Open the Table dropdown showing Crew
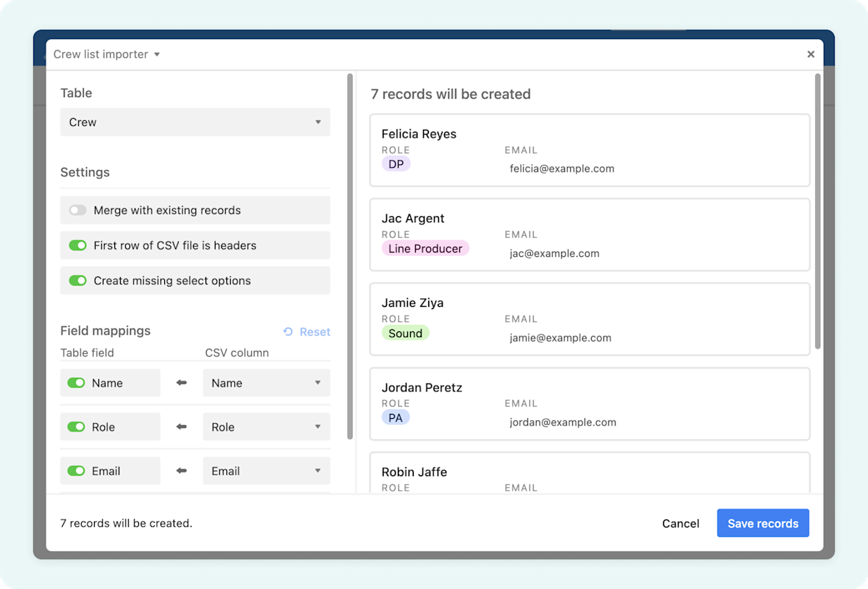The image size is (868, 589). 194,122
